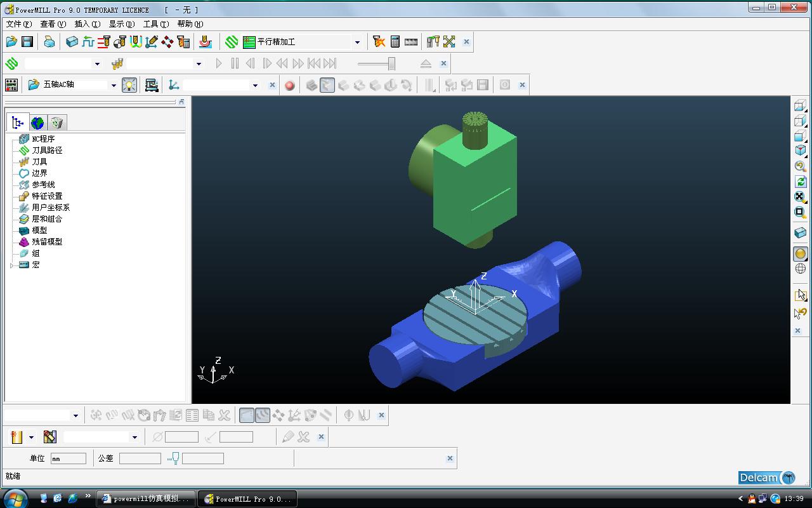Switch to powermill仿真模拟 taskbar window
The height and width of the screenshot is (508, 812).
coord(146,499)
